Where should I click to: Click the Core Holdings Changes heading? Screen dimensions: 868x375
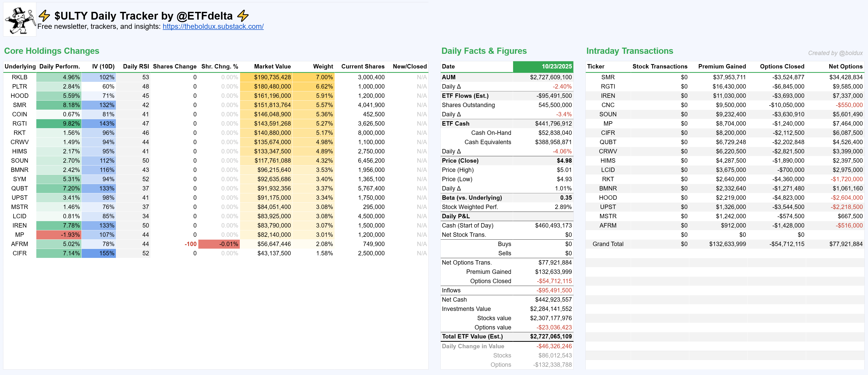coord(52,51)
